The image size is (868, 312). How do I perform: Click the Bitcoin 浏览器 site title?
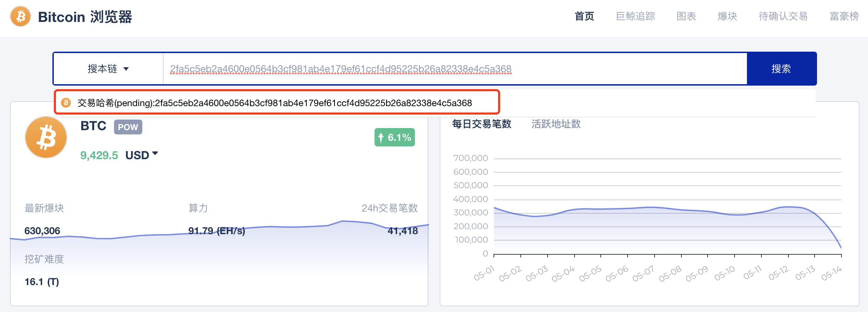click(85, 17)
